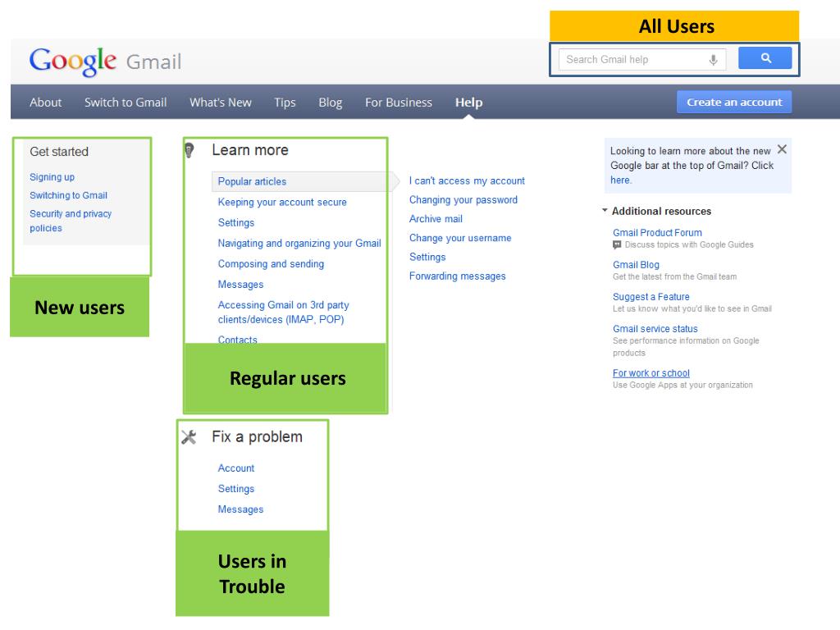Click the Help navigation item
This screenshot has width=840, height=630.
468,103
